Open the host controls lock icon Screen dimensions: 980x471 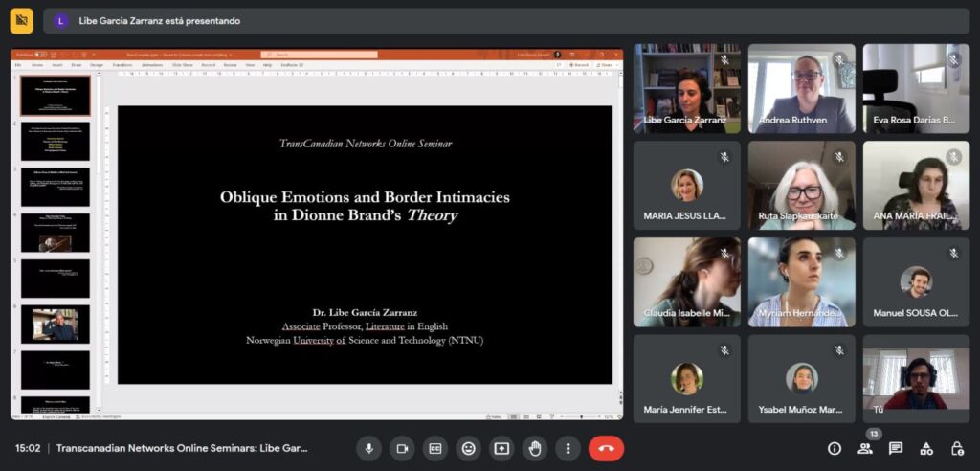[957, 448]
